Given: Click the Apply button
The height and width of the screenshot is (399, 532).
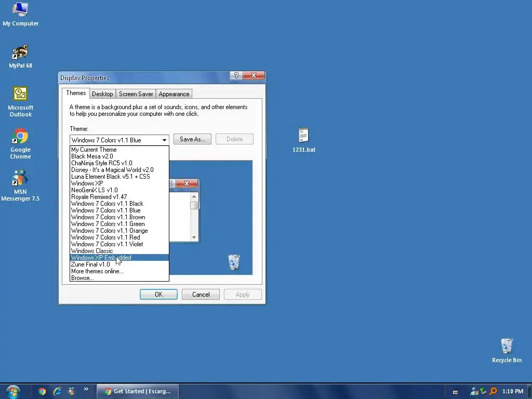Looking at the screenshot, I should [x=243, y=295].
